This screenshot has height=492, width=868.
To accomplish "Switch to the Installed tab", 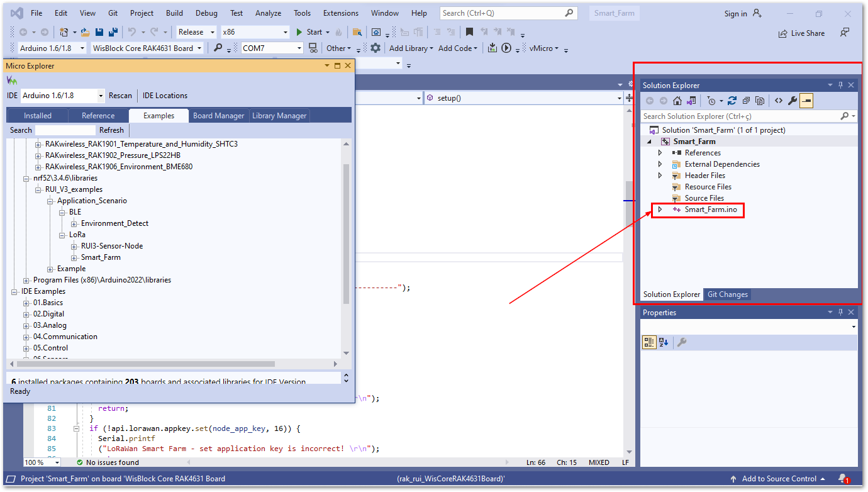I will coord(38,115).
